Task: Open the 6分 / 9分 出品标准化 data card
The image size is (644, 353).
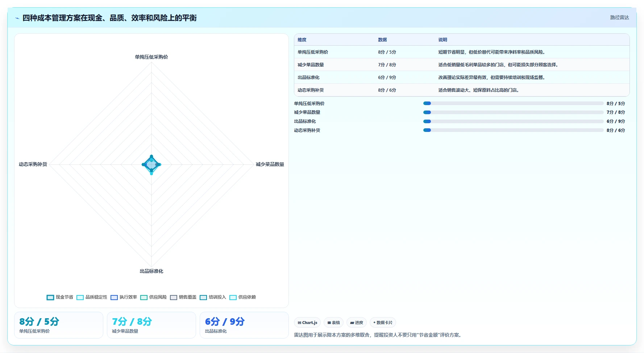Action: point(244,325)
